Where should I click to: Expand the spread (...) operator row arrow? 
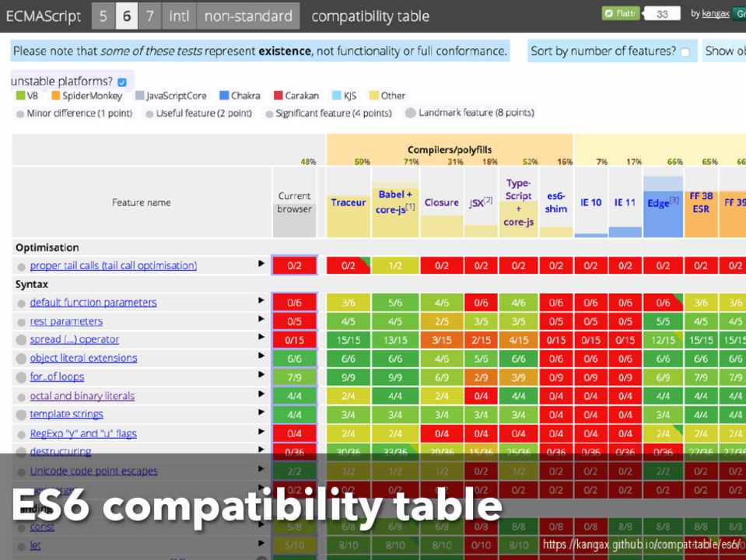coord(261,338)
